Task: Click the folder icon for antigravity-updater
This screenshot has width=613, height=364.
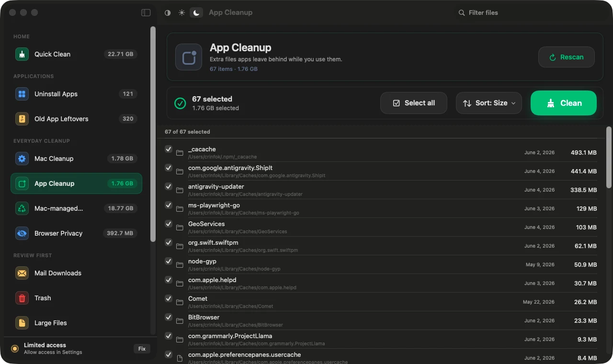Action: click(x=180, y=190)
